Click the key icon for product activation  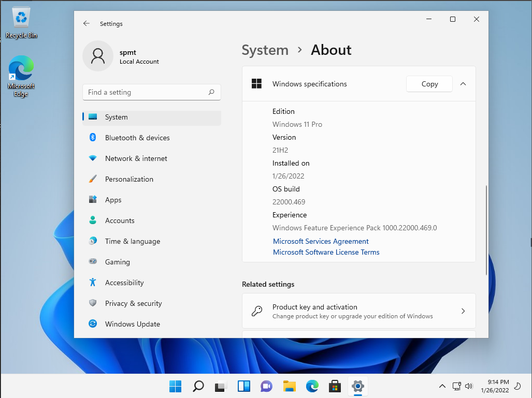tap(257, 311)
